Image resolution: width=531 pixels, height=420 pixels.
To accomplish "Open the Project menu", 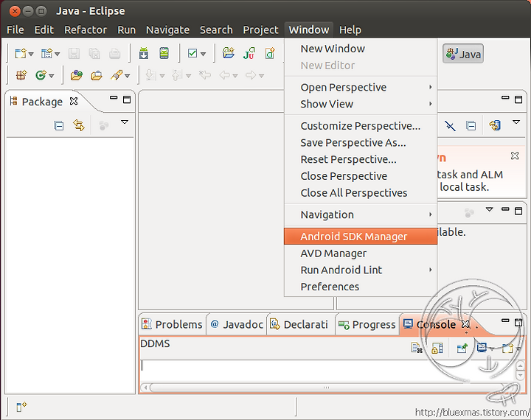I will (x=260, y=29).
